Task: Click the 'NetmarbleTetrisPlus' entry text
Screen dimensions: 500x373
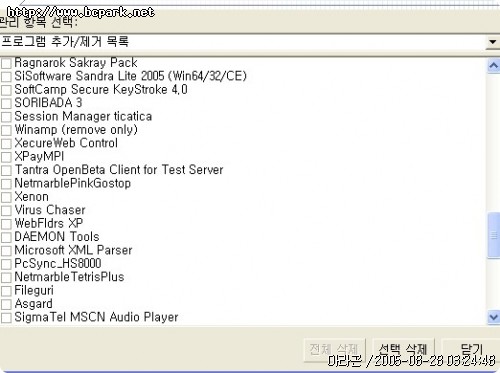Action: pos(69,277)
